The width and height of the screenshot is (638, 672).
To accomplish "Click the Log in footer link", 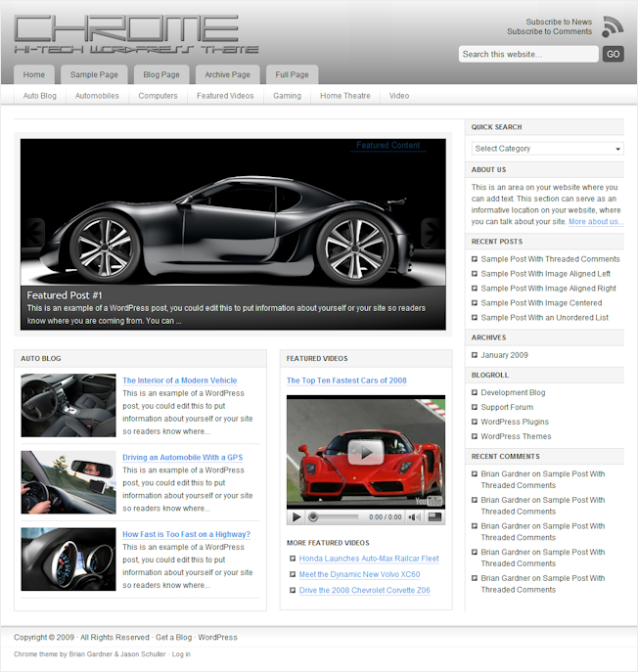I will 181,654.
